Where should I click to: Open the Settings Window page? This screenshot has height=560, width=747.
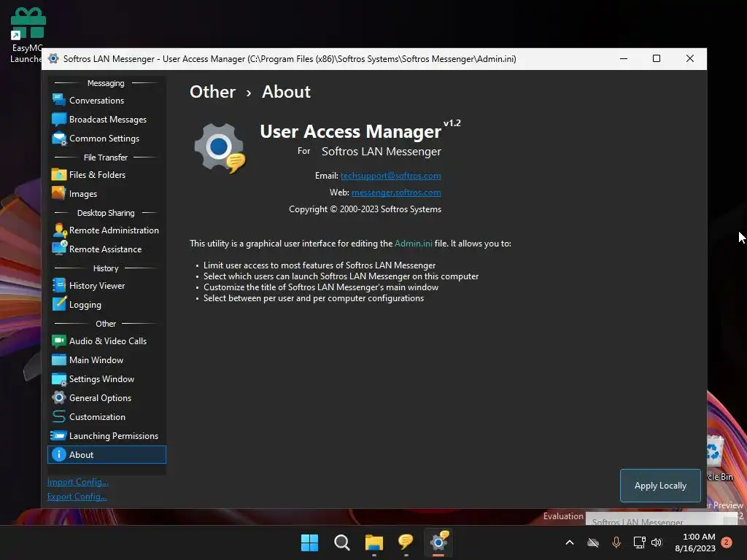[107, 379]
